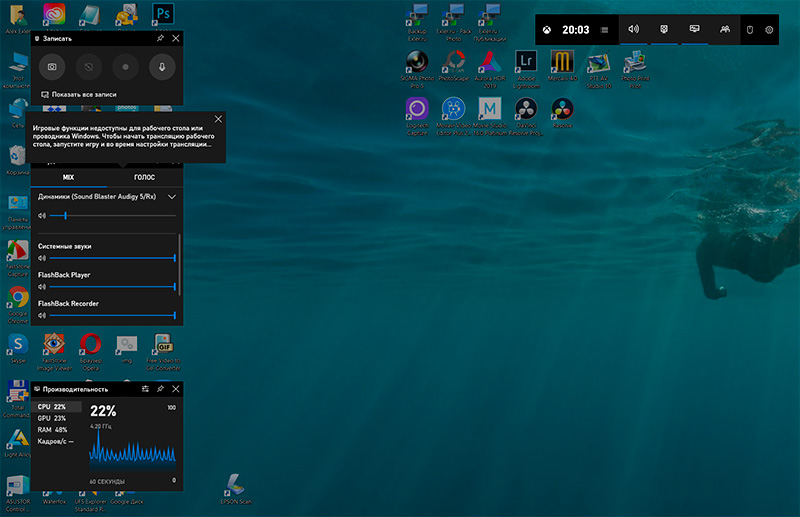Viewport: 800px width, 517px height.
Task: Switch to the ГОЛОС tab
Action: (144, 177)
